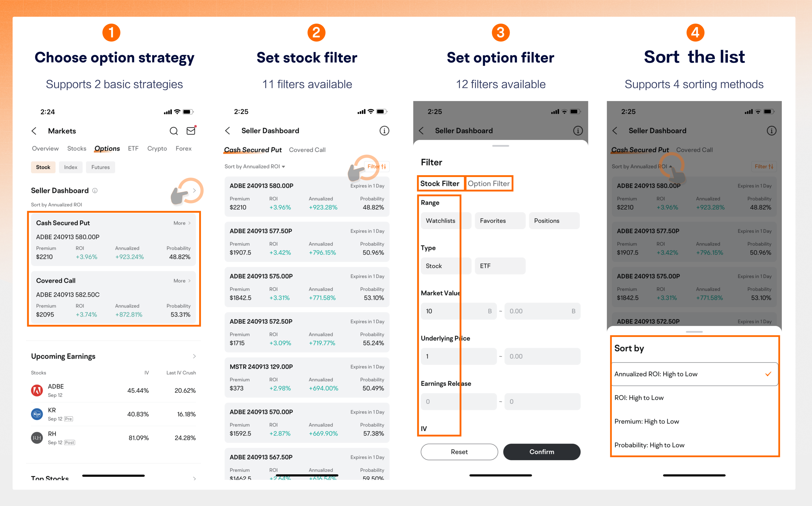Screen dimensions: 812x506
Task: Switch to Stock Filter tab in Filter panel
Action: (440, 183)
